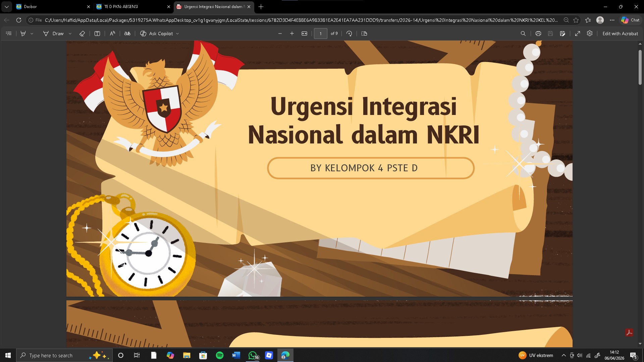Click Ask Copilot in the PDF toolbar
This screenshot has width=644, height=362.
point(157,34)
